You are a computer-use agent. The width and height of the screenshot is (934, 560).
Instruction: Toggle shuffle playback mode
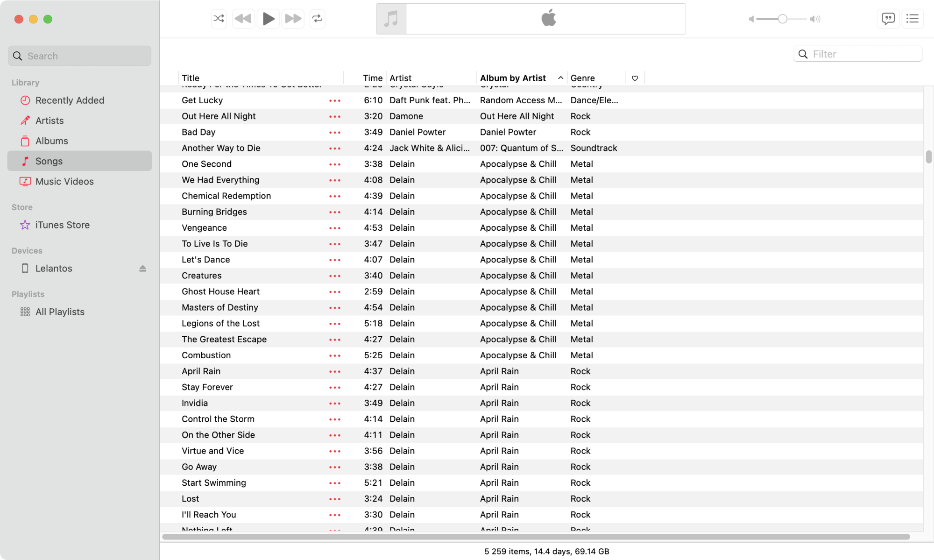coord(219,19)
